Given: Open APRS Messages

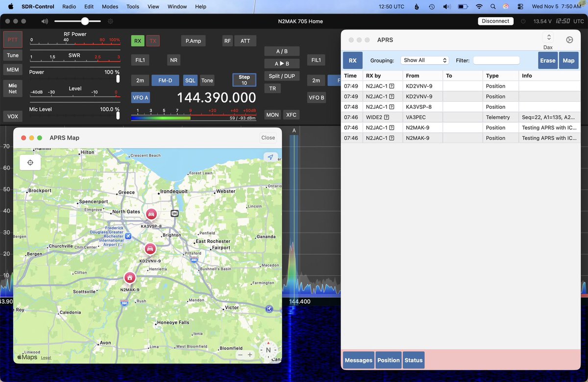Looking at the screenshot, I should [x=358, y=360].
